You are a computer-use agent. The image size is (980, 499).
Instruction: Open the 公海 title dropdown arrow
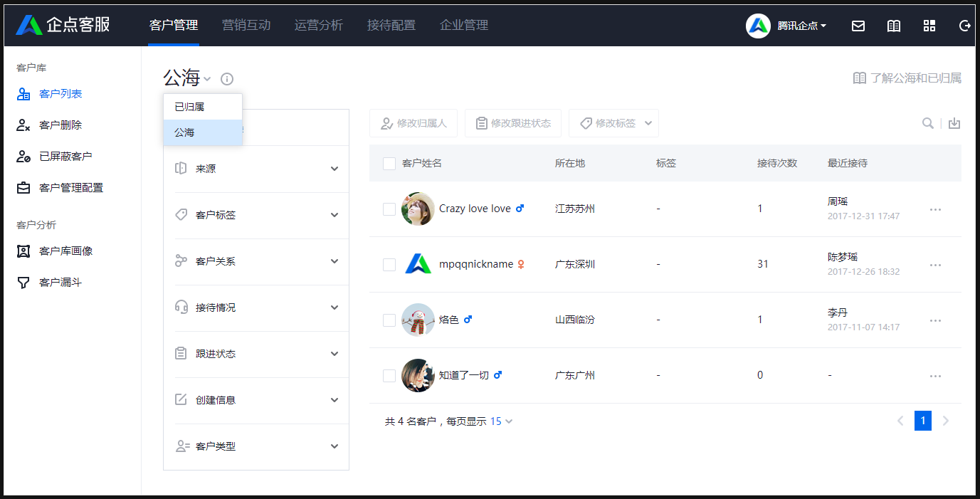207,79
